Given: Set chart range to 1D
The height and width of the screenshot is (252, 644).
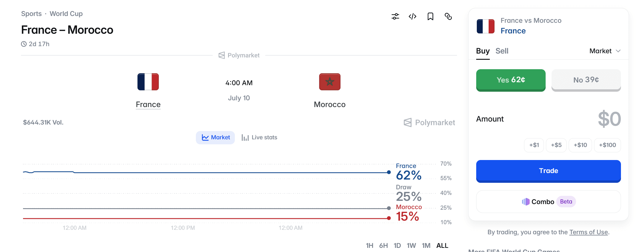Looking at the screenshot, I should coord(397,245).
